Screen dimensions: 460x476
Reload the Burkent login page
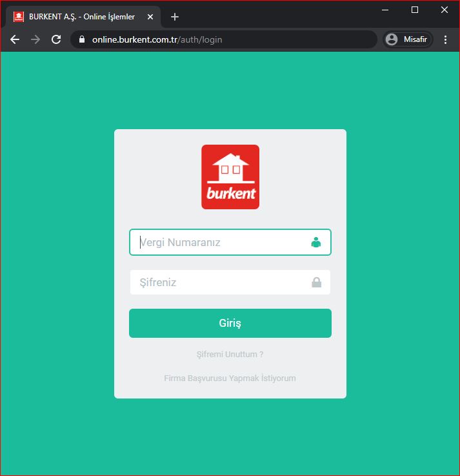point(56,39)
